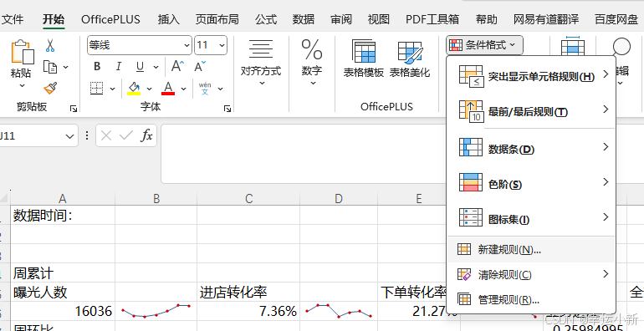Click into the formula bar
This screenshot has width=644, height=331.
304,153
